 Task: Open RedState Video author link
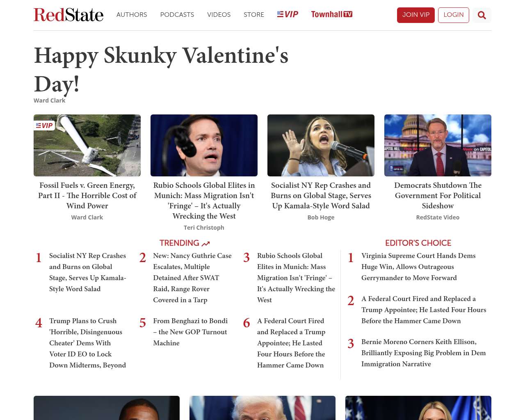tap(438, 217)
